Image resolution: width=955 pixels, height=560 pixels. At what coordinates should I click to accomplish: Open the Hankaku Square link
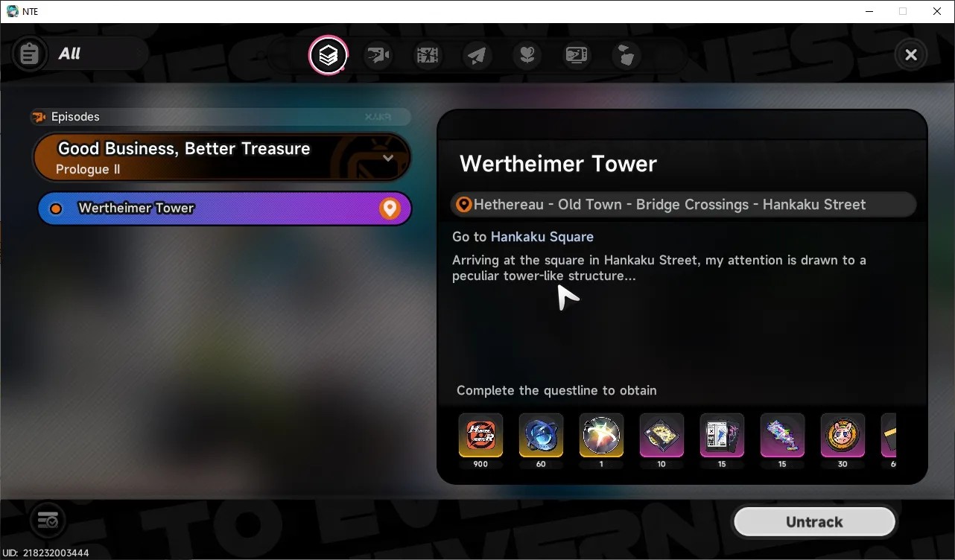[x=542, y=237]
